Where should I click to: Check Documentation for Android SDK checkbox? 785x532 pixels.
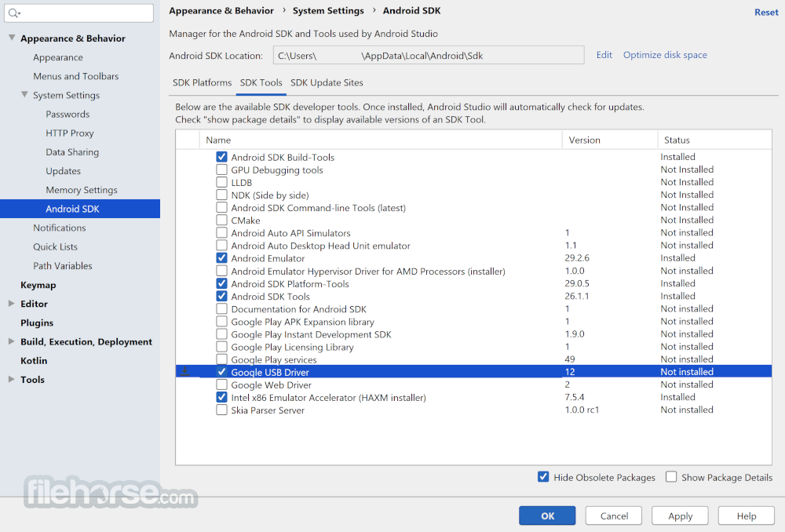222,309
